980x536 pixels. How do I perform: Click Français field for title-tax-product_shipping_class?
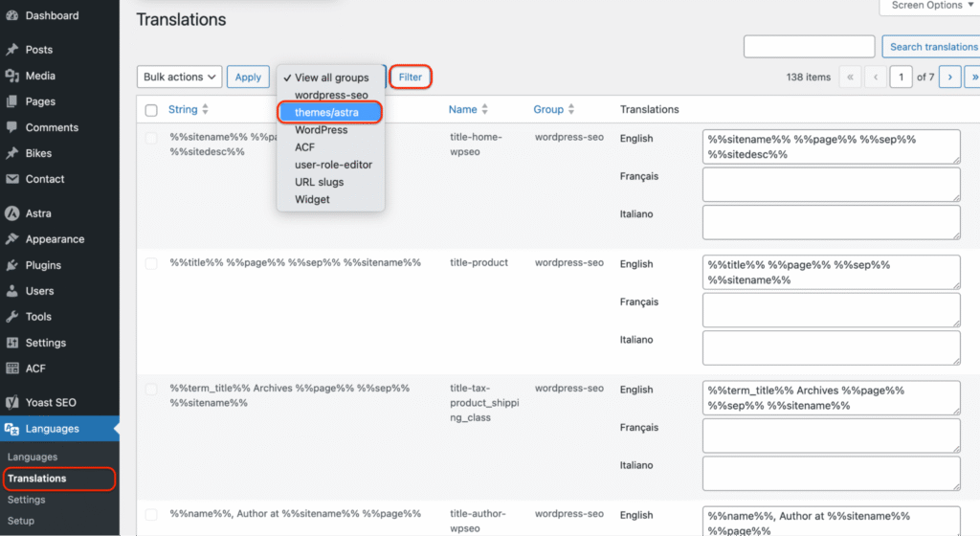[x=832, y=436]
